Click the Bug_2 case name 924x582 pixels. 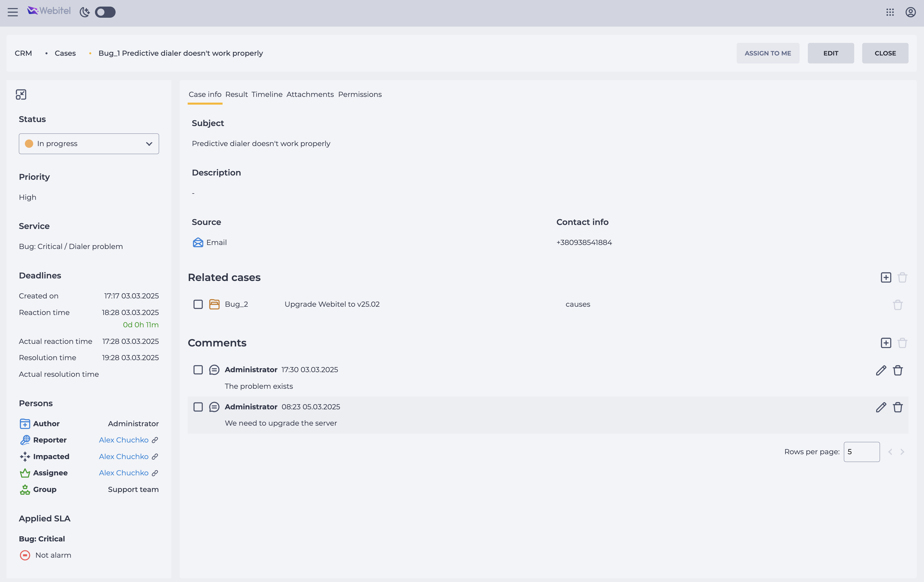(236, 304)
